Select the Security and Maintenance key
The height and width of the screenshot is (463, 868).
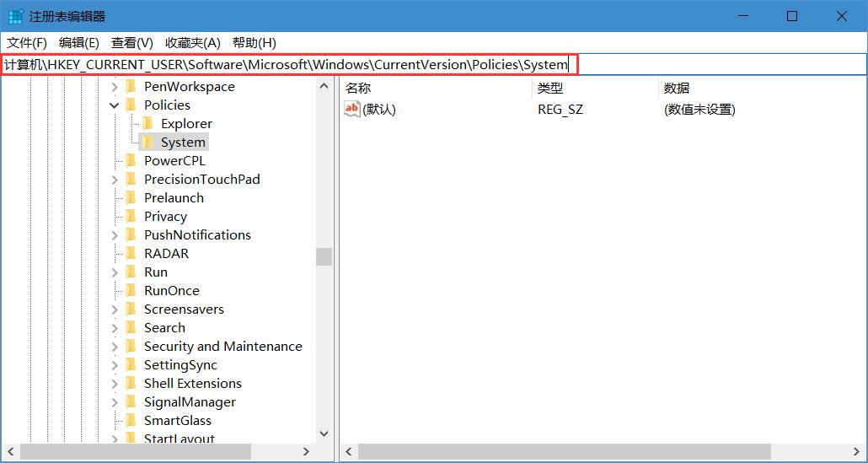(x=222, y=347)
